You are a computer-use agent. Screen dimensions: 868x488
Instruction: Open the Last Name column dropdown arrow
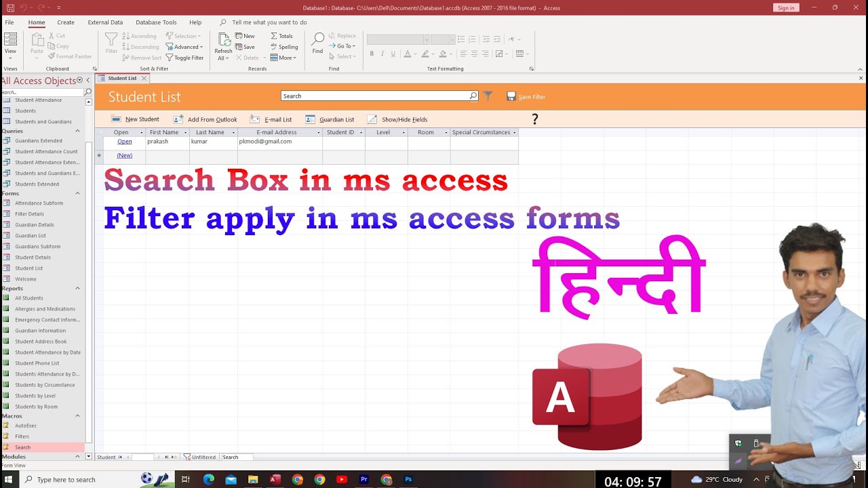point(233,133)
